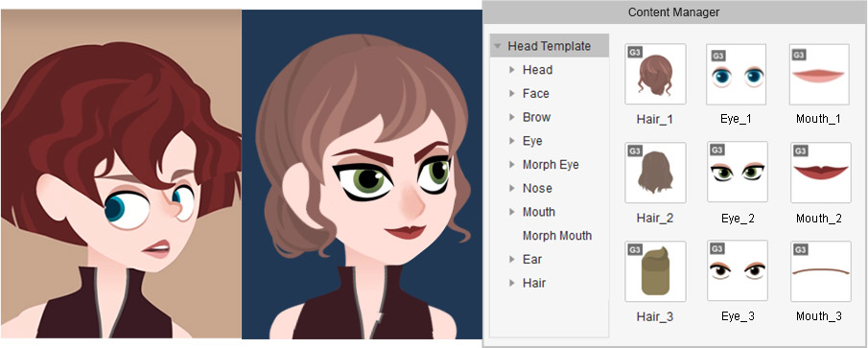The height and width of the screenshot is (348, 868).
Task: Click the G3 badge on Hair_1
Action: point(634,53)
